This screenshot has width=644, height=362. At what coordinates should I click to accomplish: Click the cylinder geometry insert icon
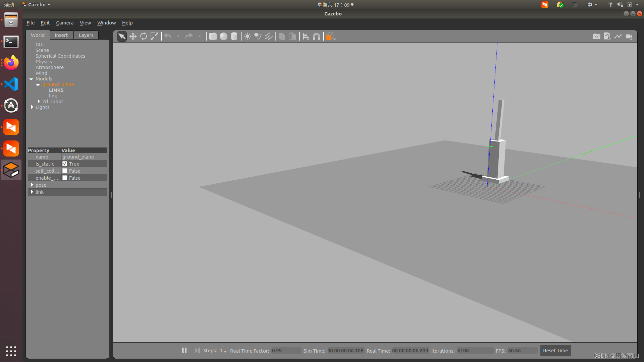[234, 36]
